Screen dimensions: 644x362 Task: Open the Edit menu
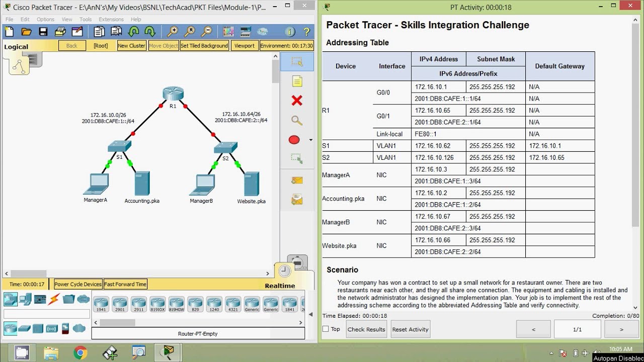(25, 19)
